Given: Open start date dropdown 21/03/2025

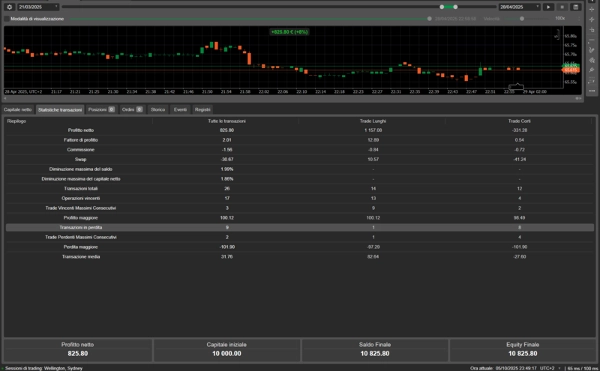Looking at the screenshot, I should click(38, 7).
